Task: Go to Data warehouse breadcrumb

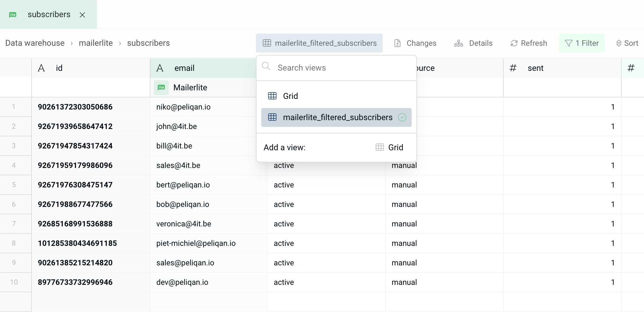Action: (35, 43)
